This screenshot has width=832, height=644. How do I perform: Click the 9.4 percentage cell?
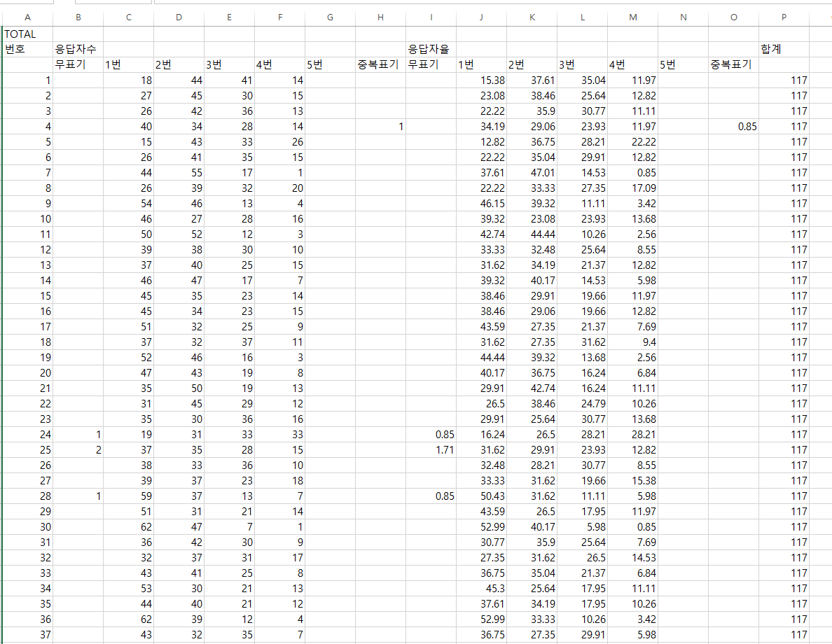pyautogui.click(x=632, y=342)
